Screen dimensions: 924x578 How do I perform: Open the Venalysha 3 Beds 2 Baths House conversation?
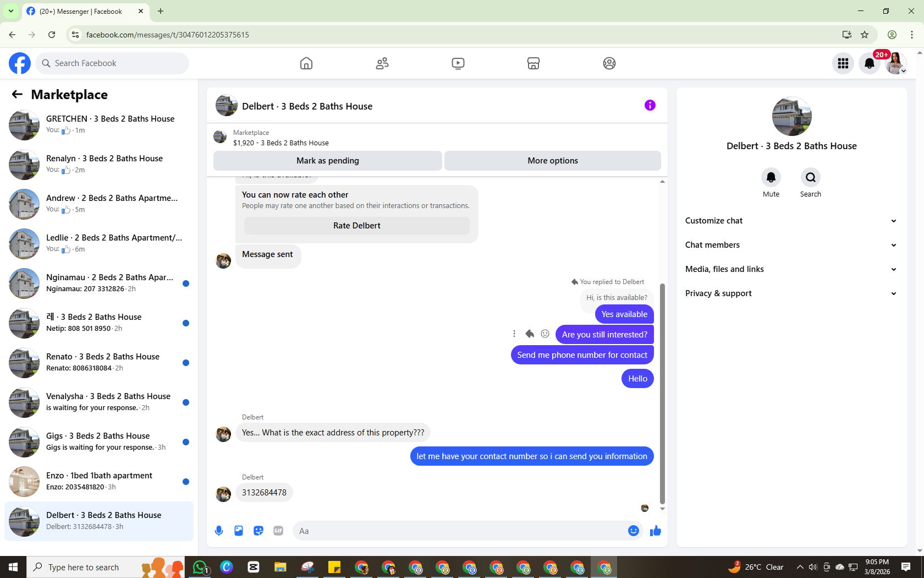click(99, 402)
